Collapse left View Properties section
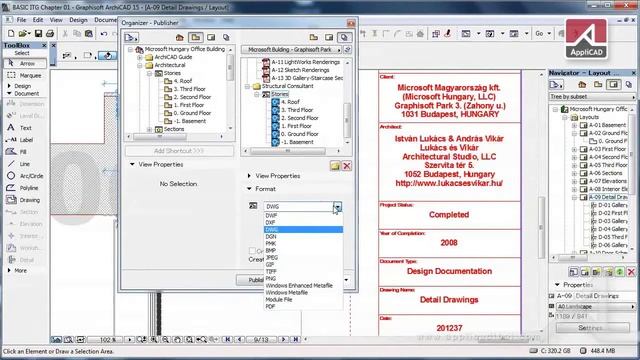This screenshot has height=360, width=640. coord(132,164)
